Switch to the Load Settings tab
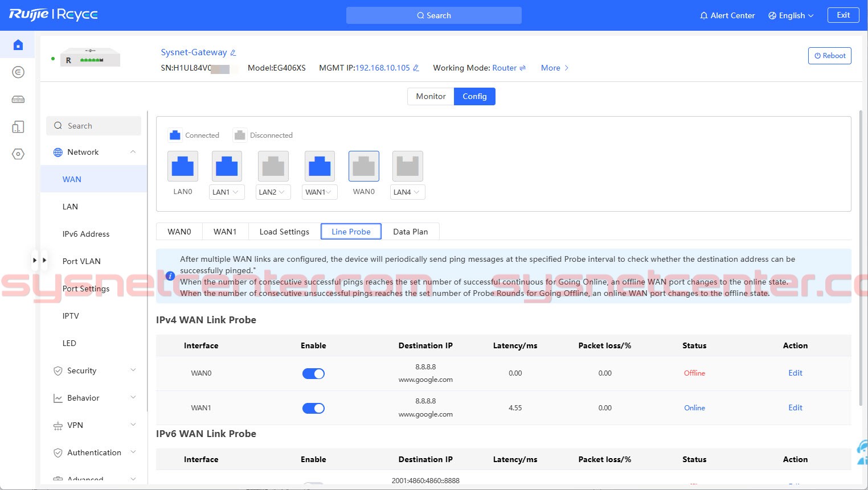Screen dimensions: 868x490 (x=284, y=232)
